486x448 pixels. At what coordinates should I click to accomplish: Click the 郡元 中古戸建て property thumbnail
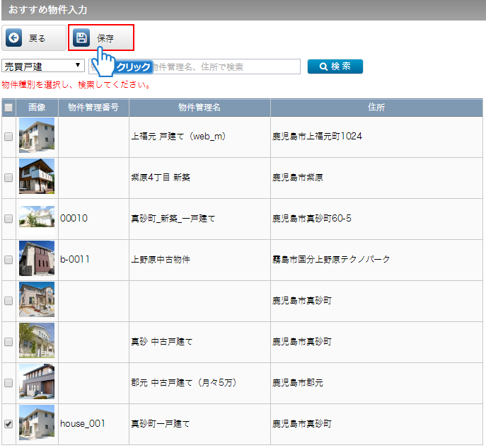click(36, 382)
